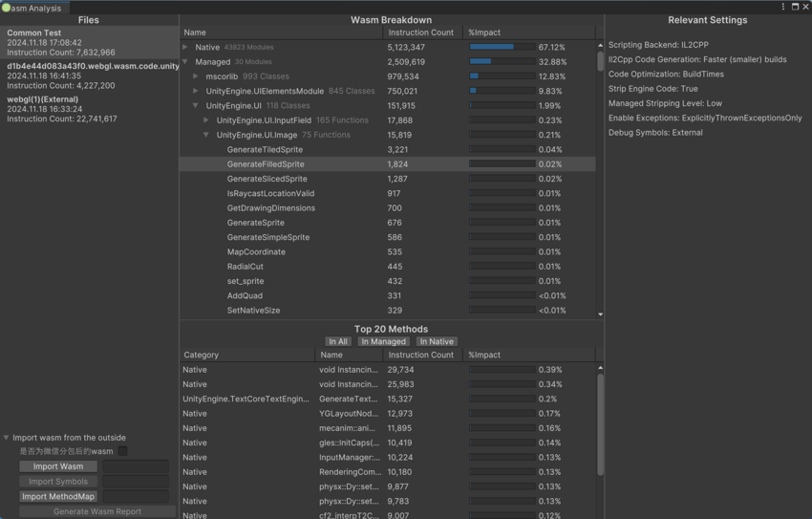Click the Import MethodMap button
Screen dimensions: 812x519
[58, 496]
